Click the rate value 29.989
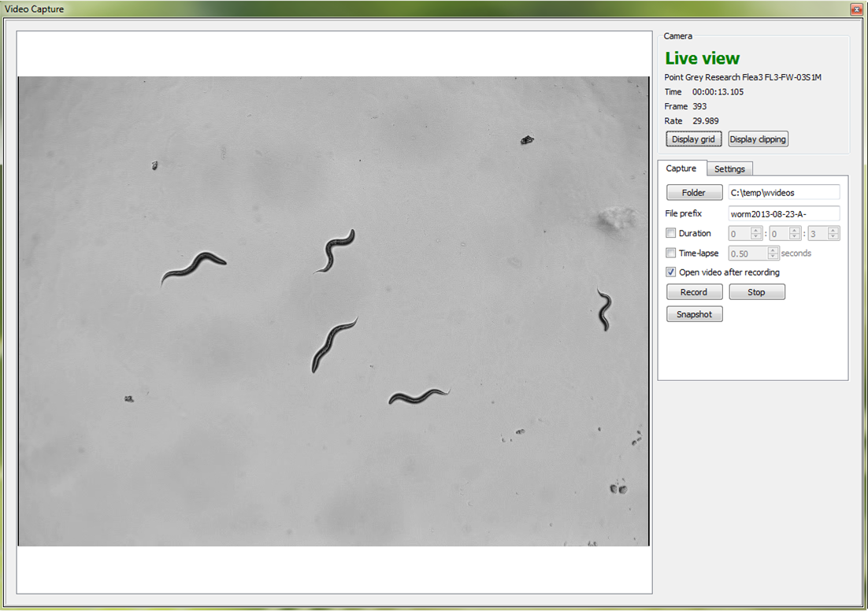The height and width of the screenshot is (611, 868). coord(706,120)
